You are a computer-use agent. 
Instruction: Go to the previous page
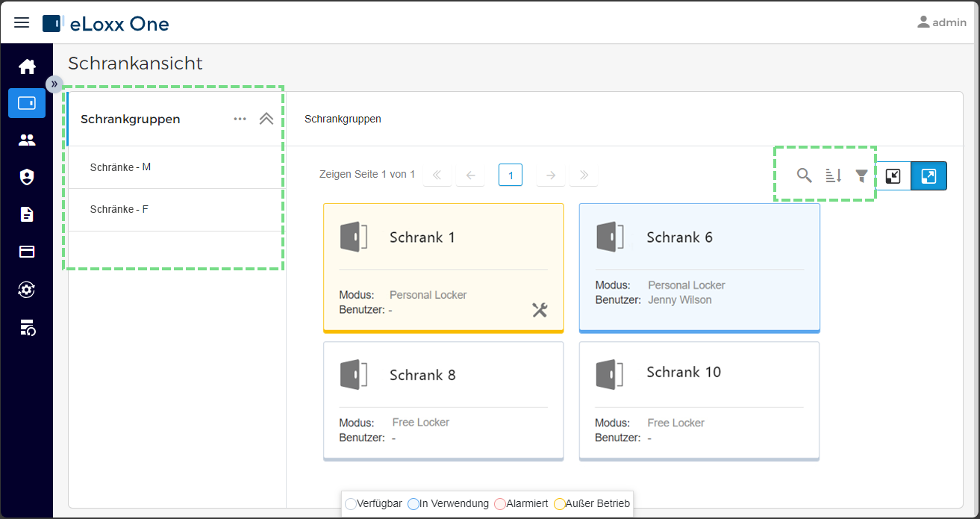(x=470, y=175)
